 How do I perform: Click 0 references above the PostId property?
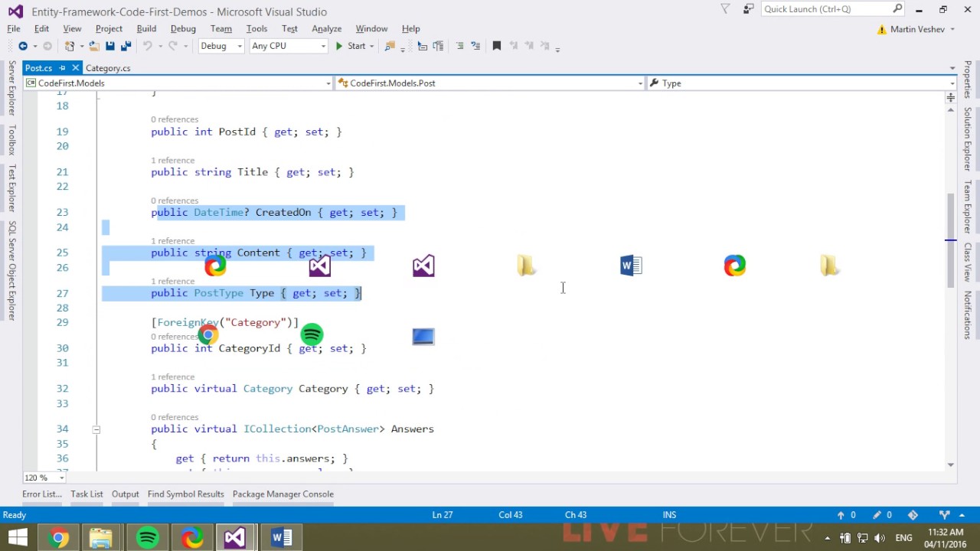(x=175, y=119)
